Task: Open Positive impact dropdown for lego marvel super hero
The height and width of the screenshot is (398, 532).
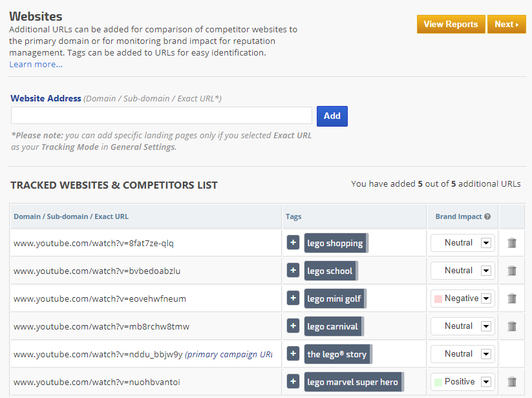Action: pyautogui.click(x=486, y=382)
